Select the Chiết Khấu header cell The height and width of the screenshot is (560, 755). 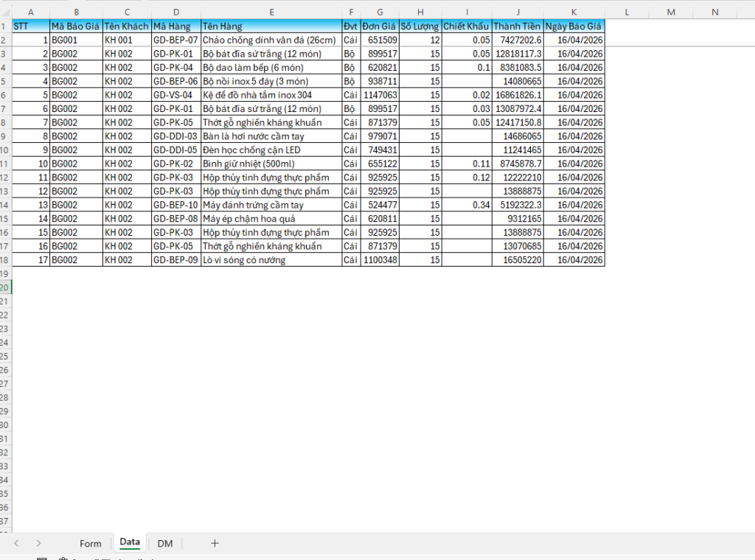(466, 26)
